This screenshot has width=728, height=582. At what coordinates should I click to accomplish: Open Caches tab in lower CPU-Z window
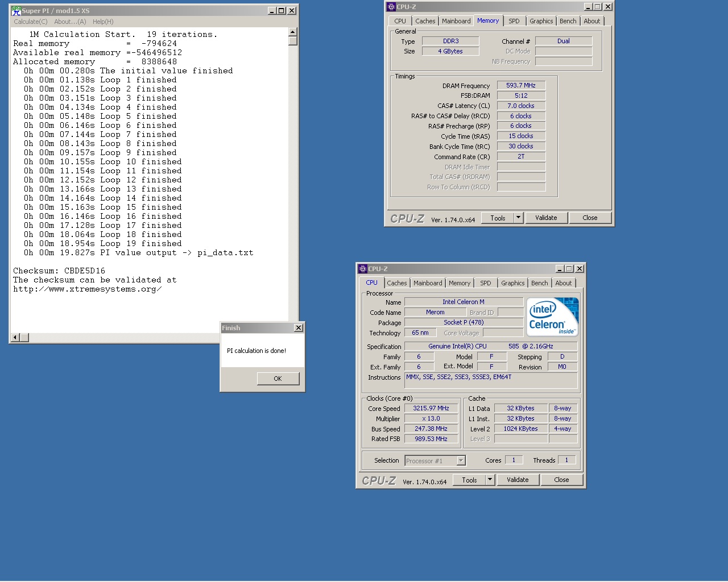(397, 283)
